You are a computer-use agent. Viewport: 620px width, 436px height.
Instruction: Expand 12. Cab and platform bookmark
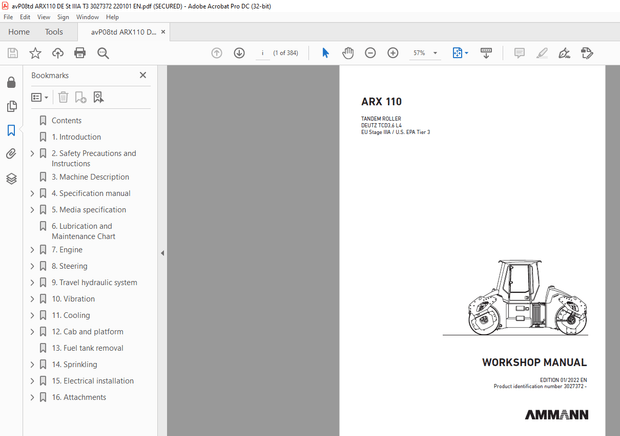[x=32, y=332]
